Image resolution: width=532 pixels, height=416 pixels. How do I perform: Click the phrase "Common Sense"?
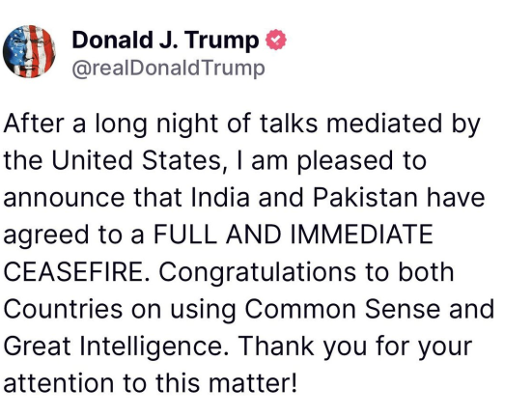tap(343, 309)
